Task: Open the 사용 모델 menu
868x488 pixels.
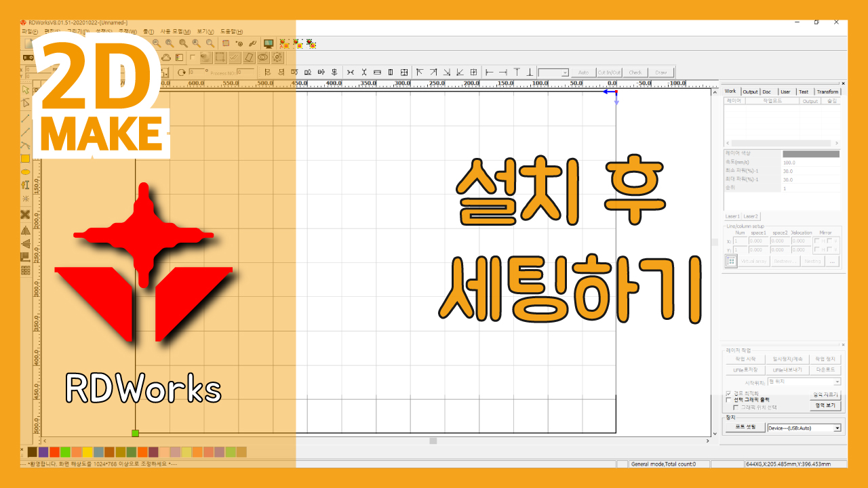Action: click(176, 32)
